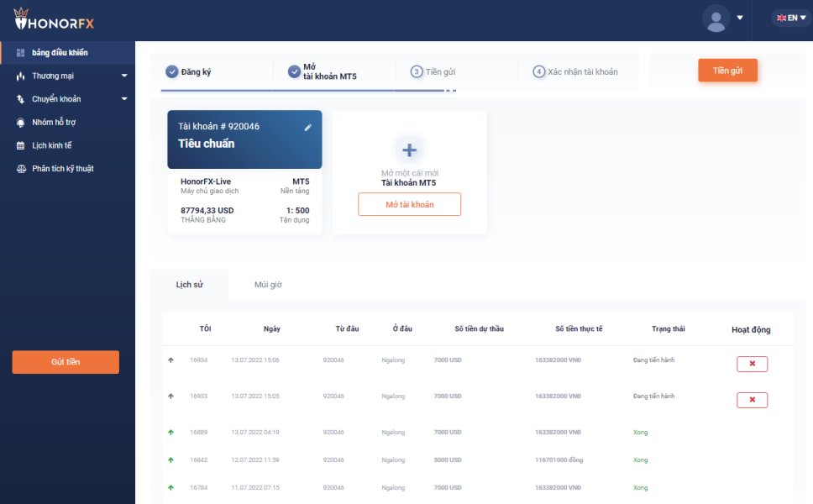Click the Lịch kinh tế calendar icon

pyautogui.click(x=21, y=145)
